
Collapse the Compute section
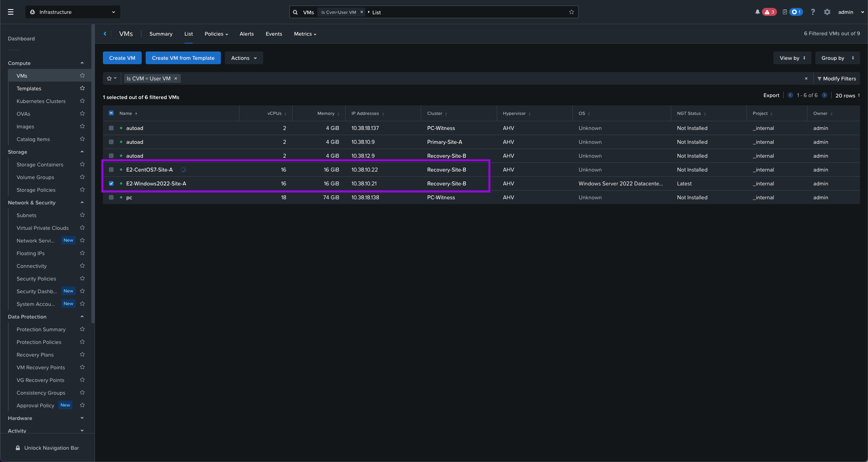(82, 63)
